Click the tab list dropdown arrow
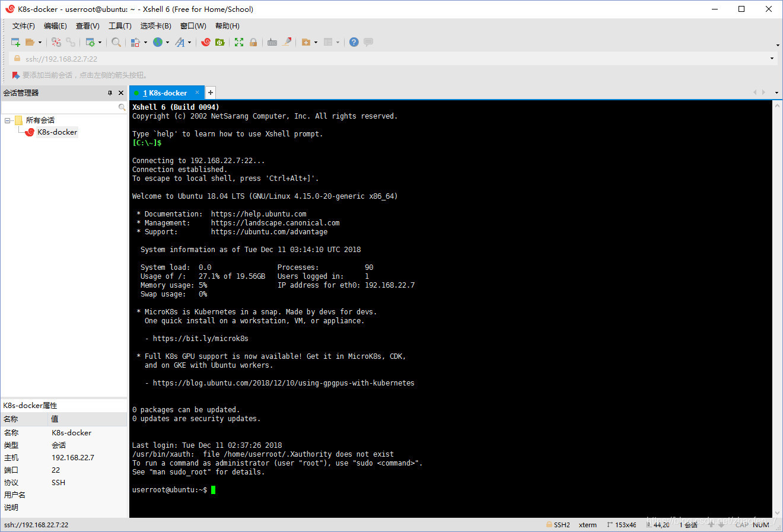Viewport: 783px width, 532px height. click(x=776, y=93)
